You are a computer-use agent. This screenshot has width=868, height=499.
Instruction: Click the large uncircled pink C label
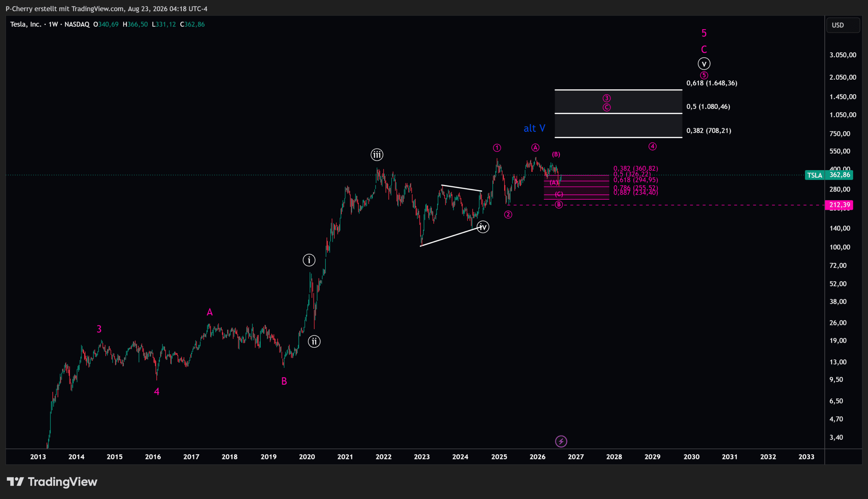pos(704,50)
